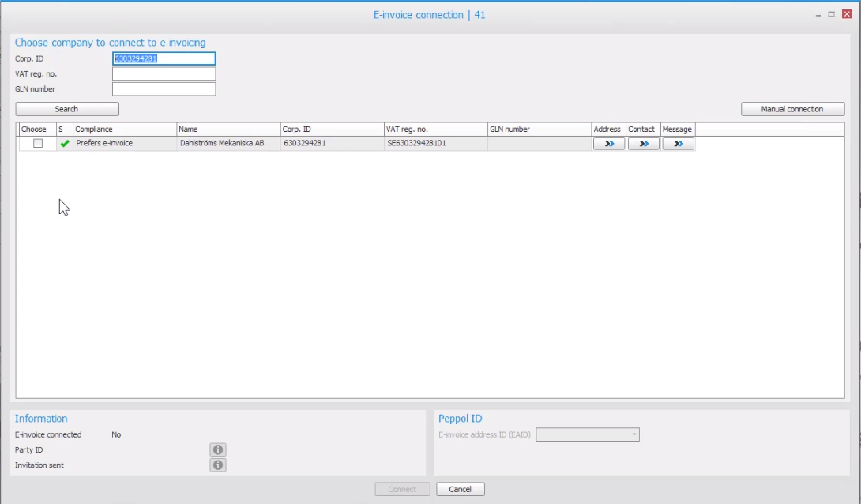Click into the VAT reg. no. search field
This screenshot has height=504, width=861.
pos(164,74)
